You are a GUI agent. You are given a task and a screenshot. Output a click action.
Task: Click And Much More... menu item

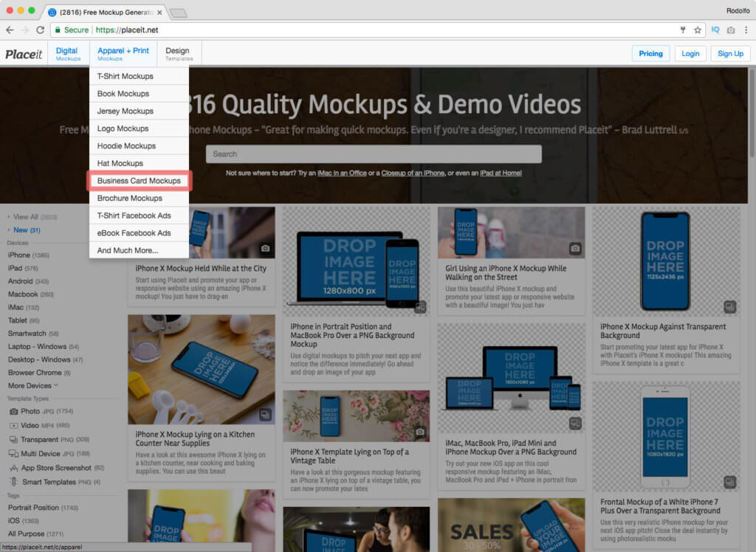[x=139, y=250]
